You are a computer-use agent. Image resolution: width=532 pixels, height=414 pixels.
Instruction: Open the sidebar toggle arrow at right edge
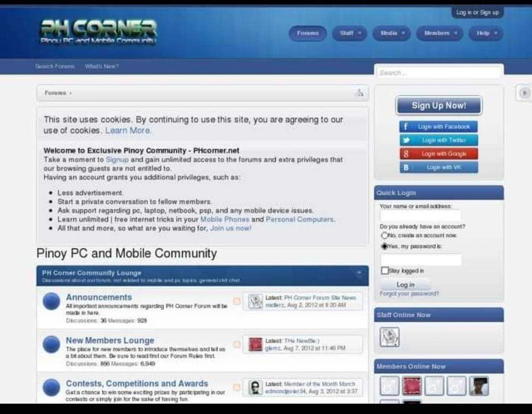tap(525, 93)
